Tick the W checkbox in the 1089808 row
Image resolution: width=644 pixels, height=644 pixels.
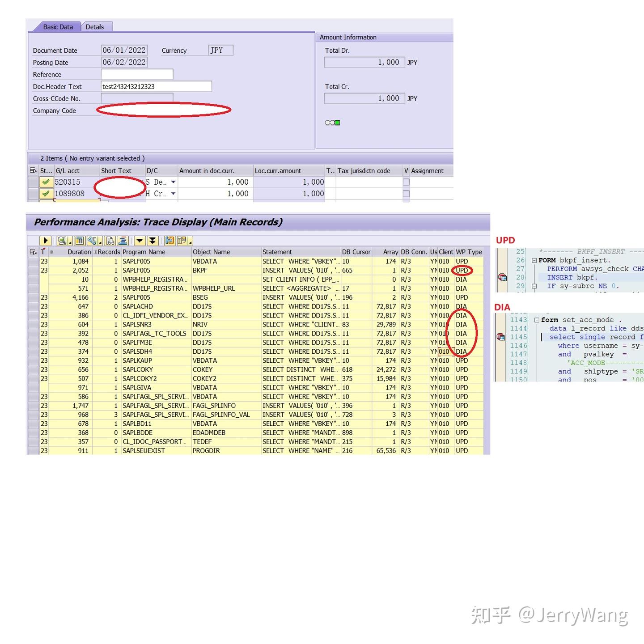[406, 194]
